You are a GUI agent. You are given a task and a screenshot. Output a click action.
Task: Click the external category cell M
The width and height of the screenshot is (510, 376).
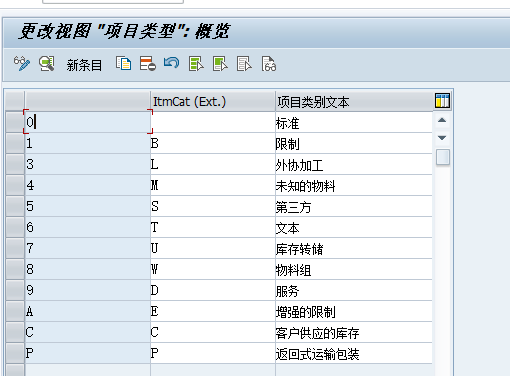click(213, 185)
